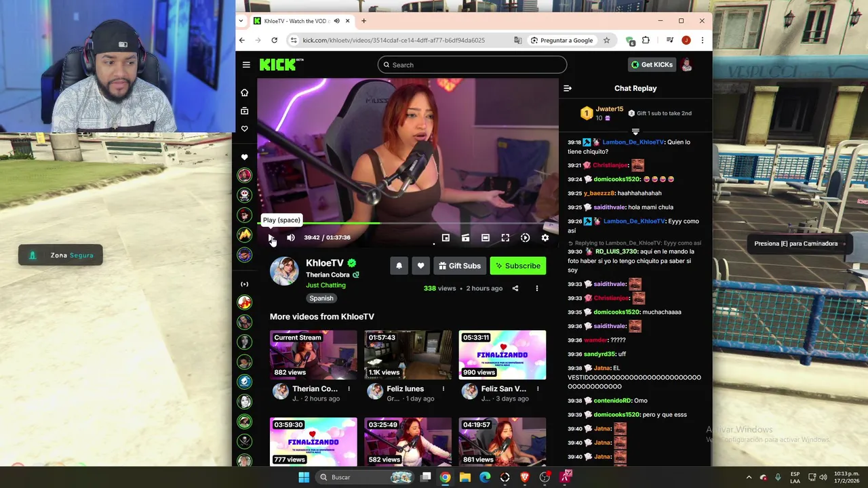868x488 pixels.
Task: Follow KhloeTV with the heart button
Action: tap(420, 266)
